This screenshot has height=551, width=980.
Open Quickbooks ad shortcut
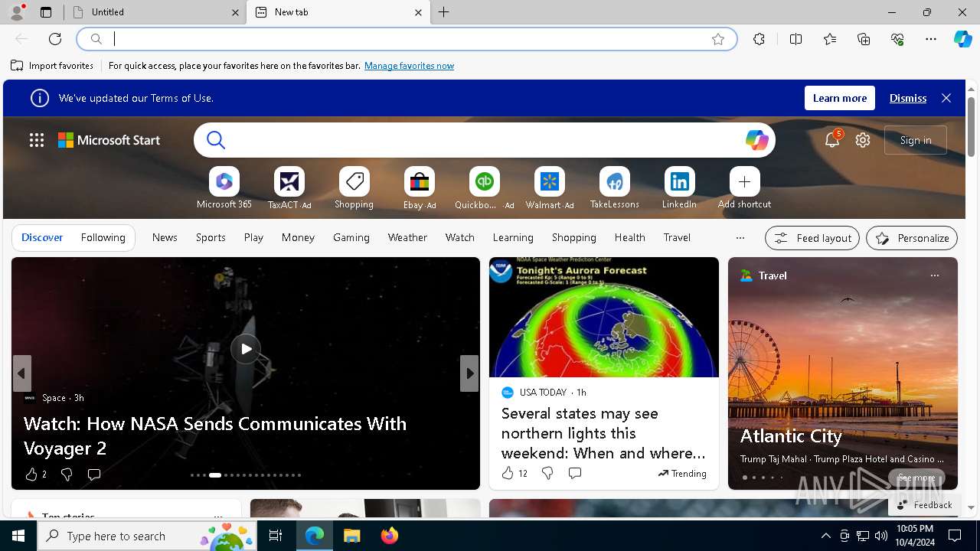485,188
